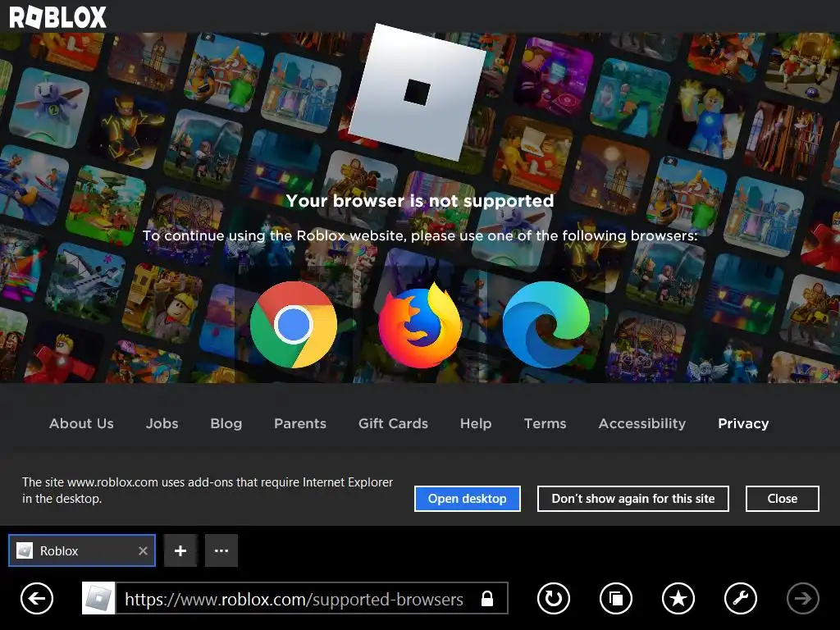Screen dimensions: 840x630
Task: Dismiss notification with Close button
Action: coord(782,499)
